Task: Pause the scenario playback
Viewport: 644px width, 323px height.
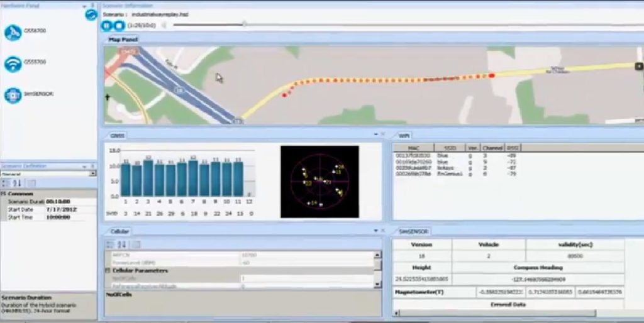Action: (x=107, y=25)
